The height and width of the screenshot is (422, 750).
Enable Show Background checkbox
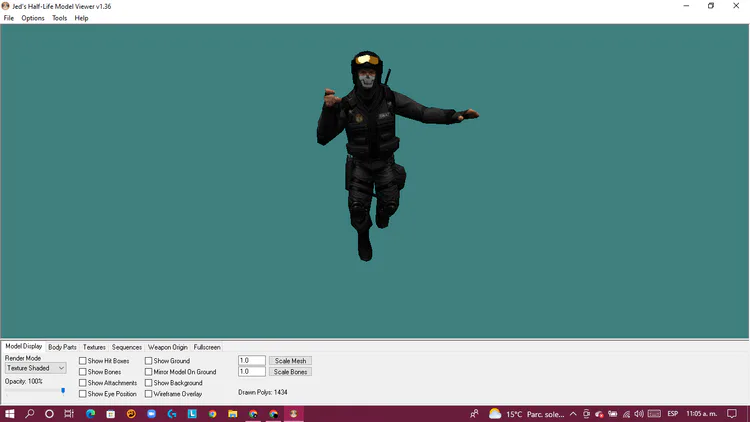[148, 383]
